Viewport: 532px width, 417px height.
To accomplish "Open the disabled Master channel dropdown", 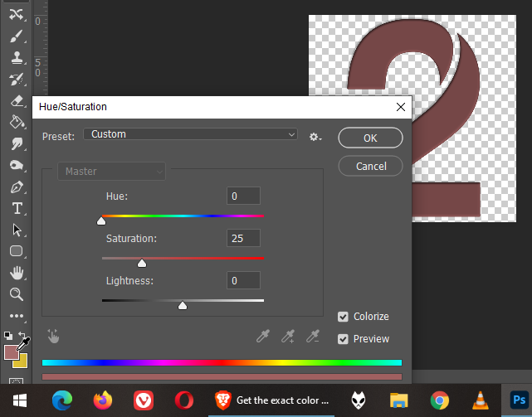I will coord(111,172).
